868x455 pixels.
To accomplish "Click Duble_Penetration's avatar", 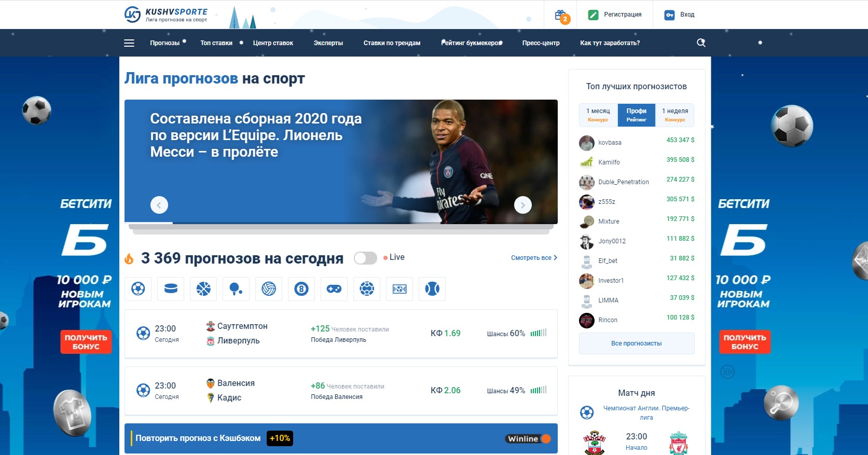I will click(x=587, y=182).
